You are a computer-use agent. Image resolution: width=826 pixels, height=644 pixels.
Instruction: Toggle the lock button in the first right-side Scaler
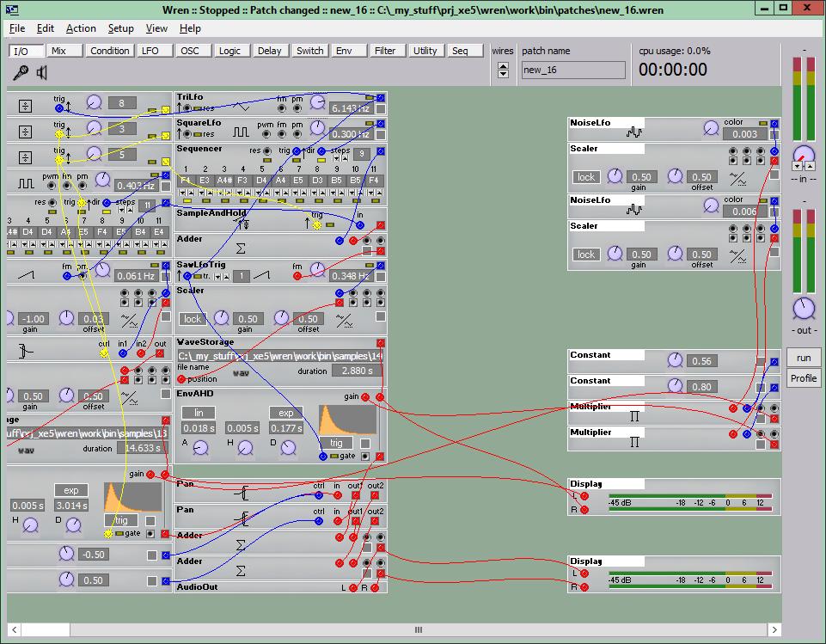pos(586,177)
